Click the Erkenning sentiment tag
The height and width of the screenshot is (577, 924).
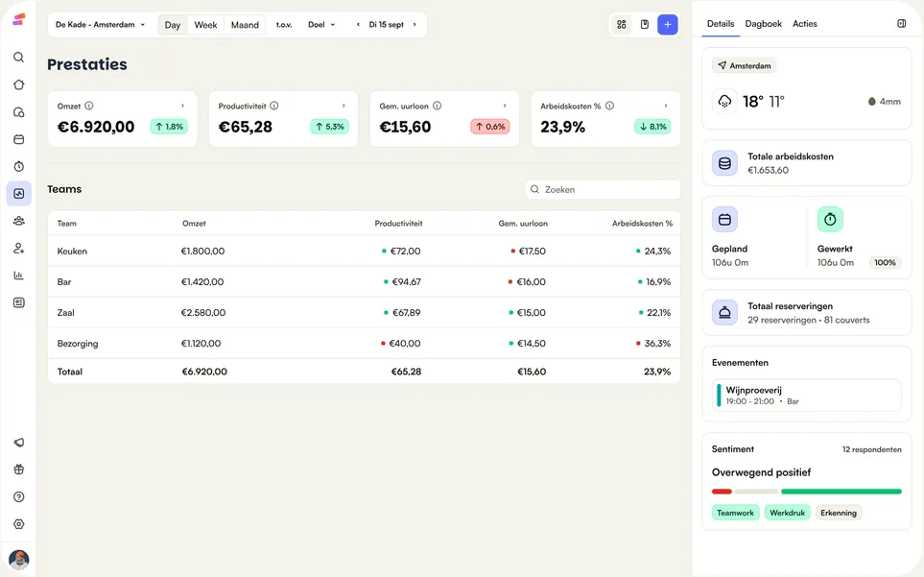pos(838,513)
